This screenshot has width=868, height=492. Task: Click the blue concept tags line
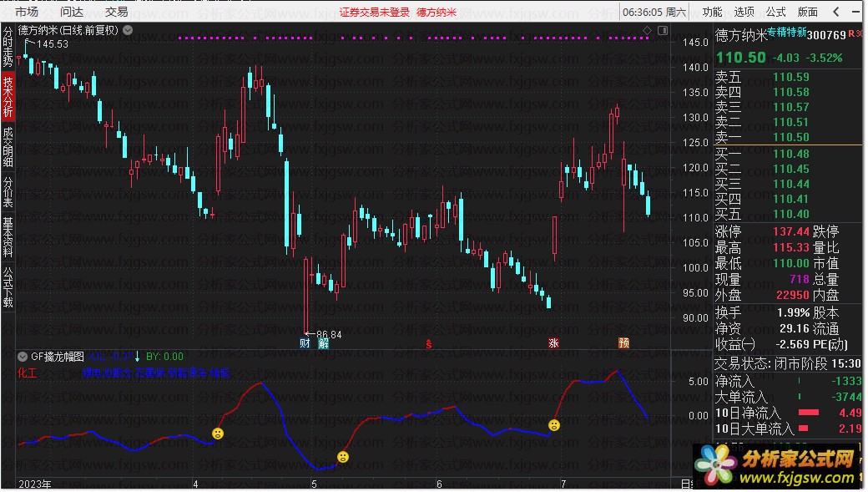pyautogui.click(x=156, y=373)
